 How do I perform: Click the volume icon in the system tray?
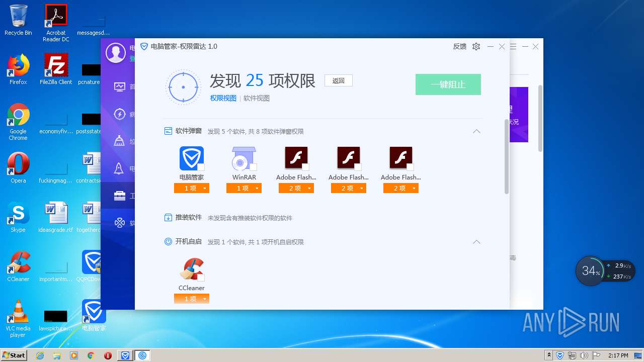pyautogui.click(x=585, y=355)
